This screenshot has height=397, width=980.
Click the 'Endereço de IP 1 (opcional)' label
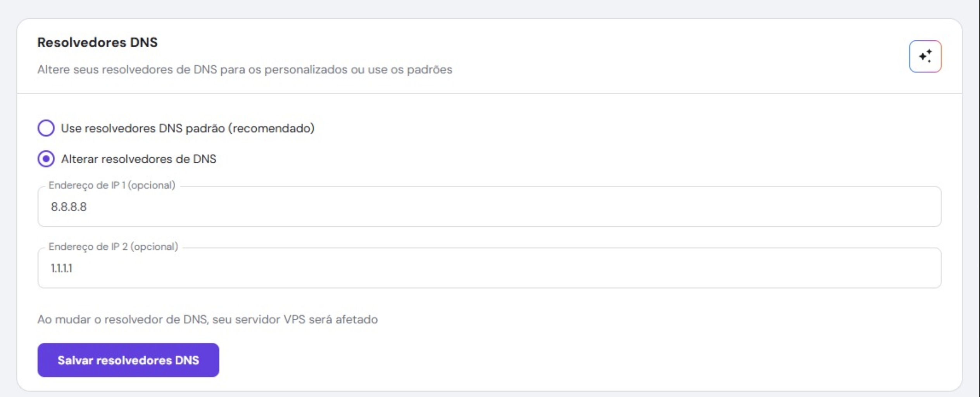pos(112,185)
